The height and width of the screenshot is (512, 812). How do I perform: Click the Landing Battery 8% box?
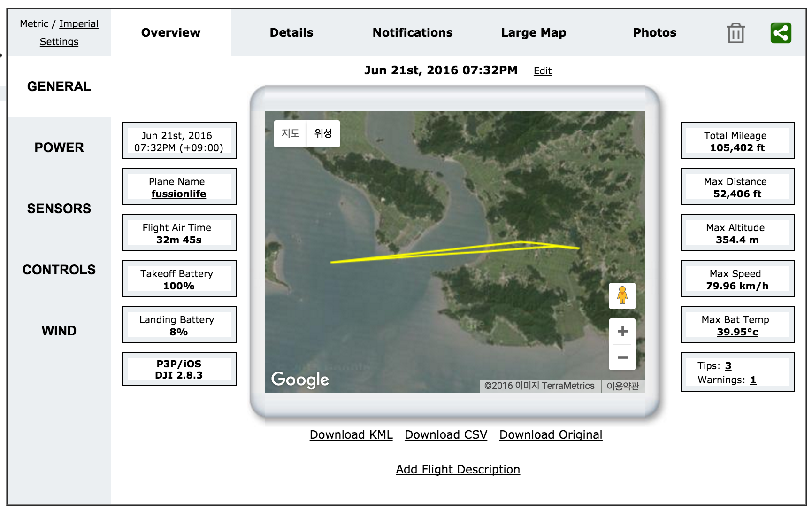pyautogui.click(x=179, y=325)
